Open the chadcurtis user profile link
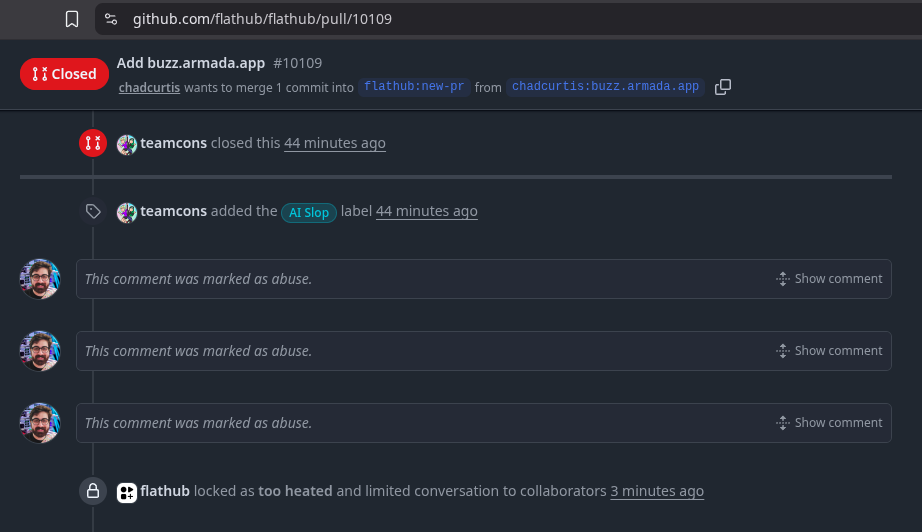 pyautogui.click(x=149, y=88)
